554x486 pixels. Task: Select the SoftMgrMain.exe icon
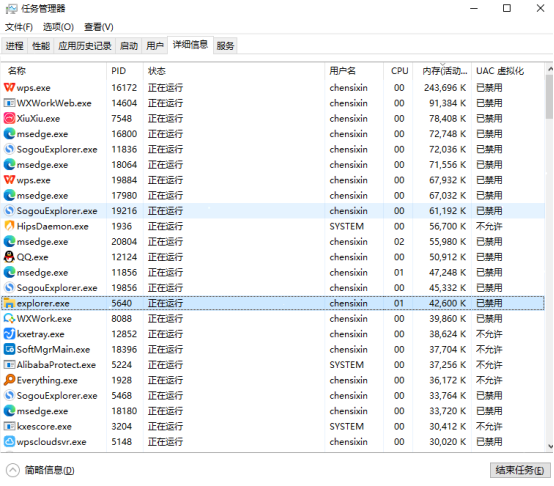click(x=10, y=349)
